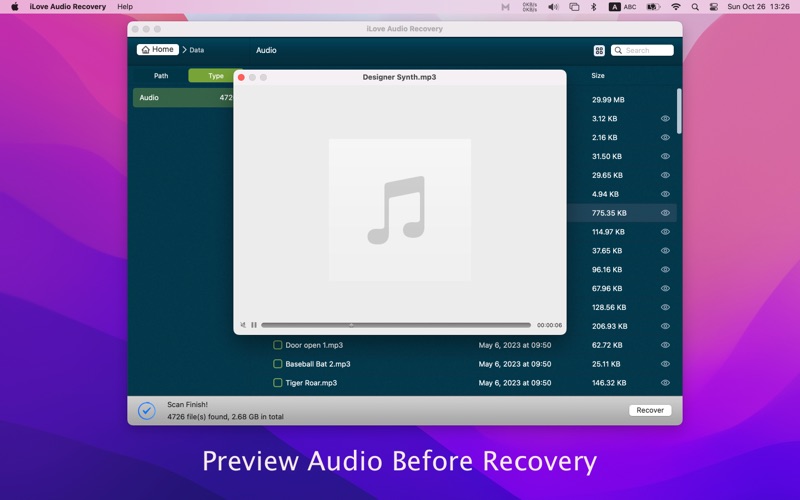
Task: Click the file list vertical scrollbar
Action: pos(679,111)
